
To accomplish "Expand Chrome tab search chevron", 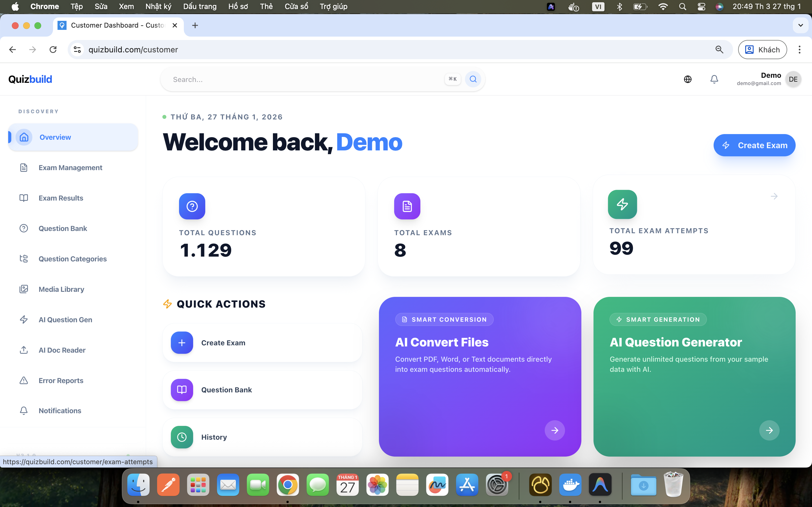I will tap(800, 25).
